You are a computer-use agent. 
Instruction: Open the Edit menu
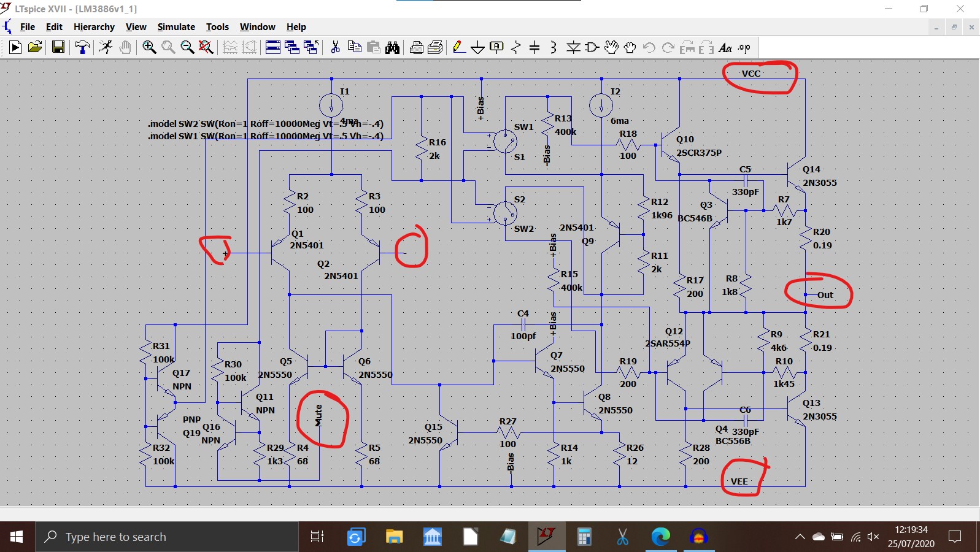[54, 27]
